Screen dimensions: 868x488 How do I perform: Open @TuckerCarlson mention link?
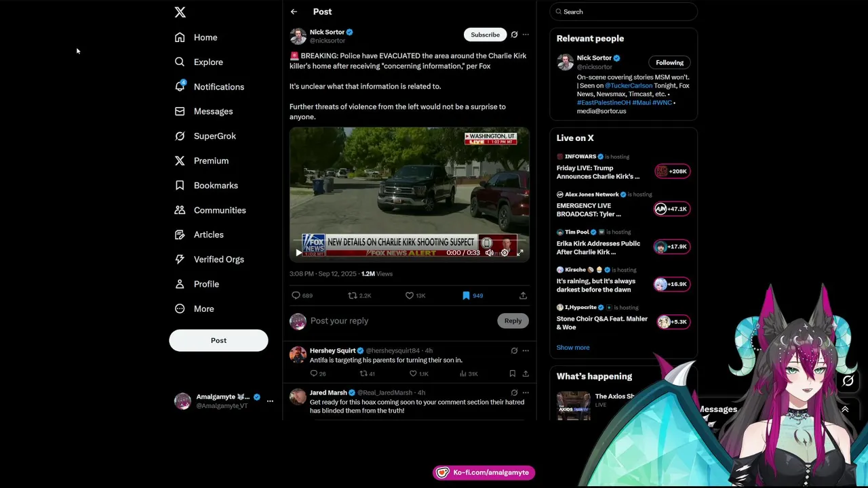tap(629, 85)
